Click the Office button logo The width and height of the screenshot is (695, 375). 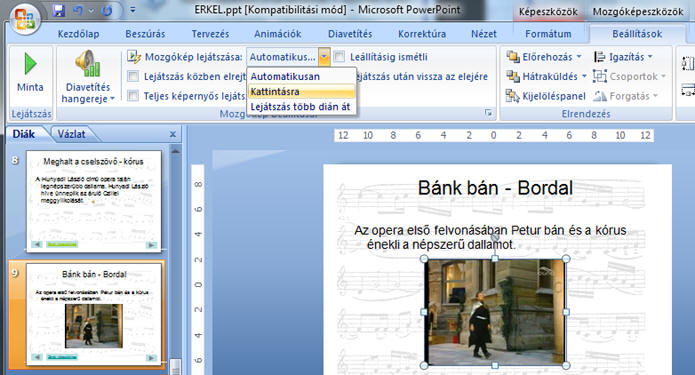[x=26, y=19]
